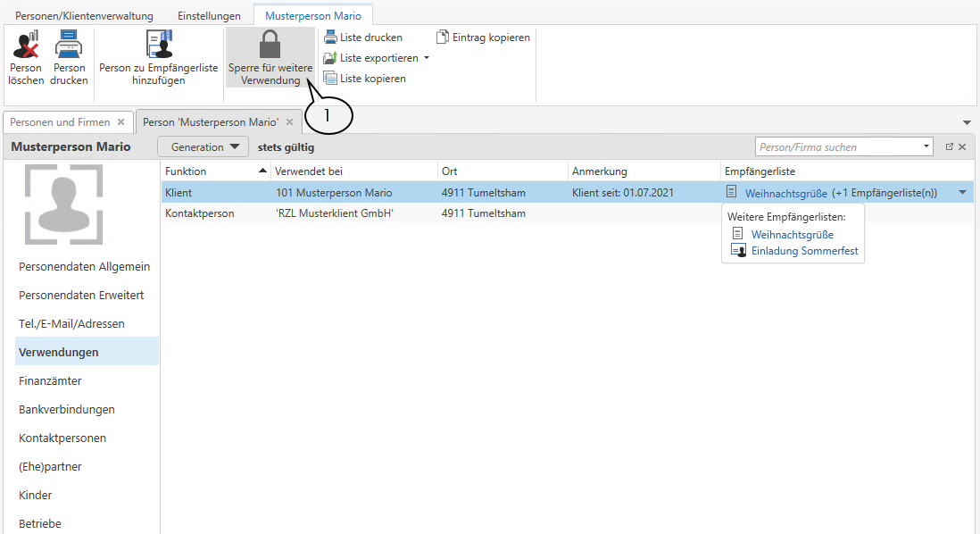Close the Personen und Firmen tab

click(120, 122)
